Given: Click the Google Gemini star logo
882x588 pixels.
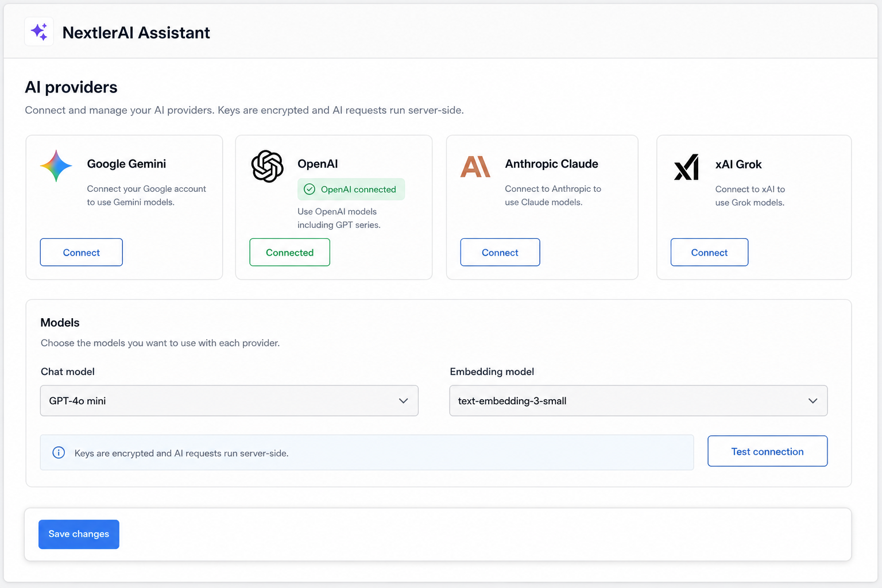Looking at the screenshot, I should point(56,166).
